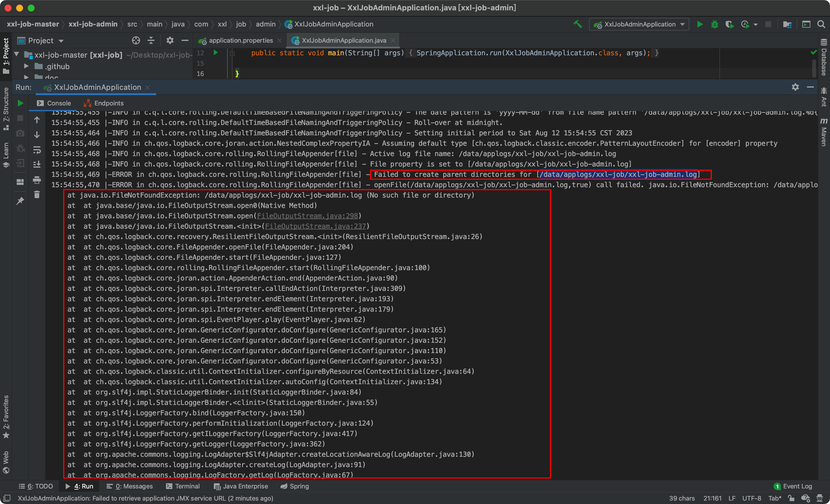Toggle the Web side panel
Screen dimensions: 830x504
(6, 462)
